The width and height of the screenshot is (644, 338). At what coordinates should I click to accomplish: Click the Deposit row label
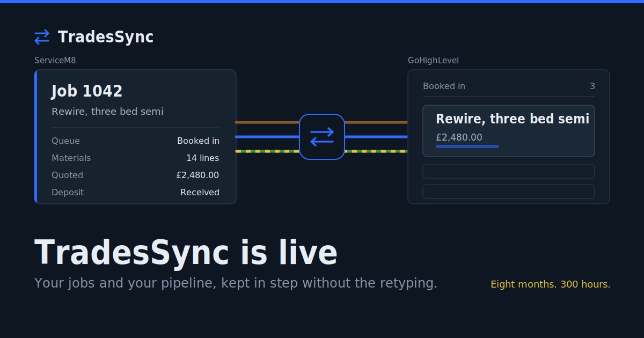pos(68,193)
